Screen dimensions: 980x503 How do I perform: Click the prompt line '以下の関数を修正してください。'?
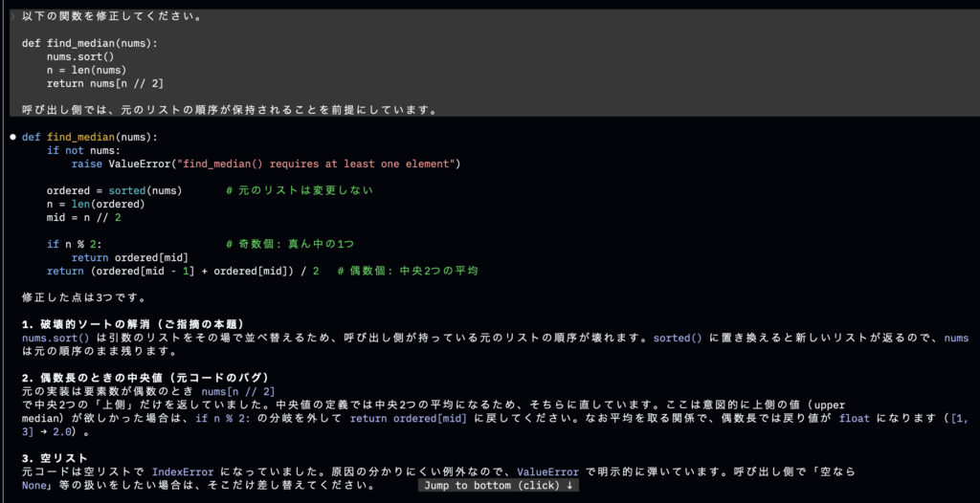tap(112, 17)
